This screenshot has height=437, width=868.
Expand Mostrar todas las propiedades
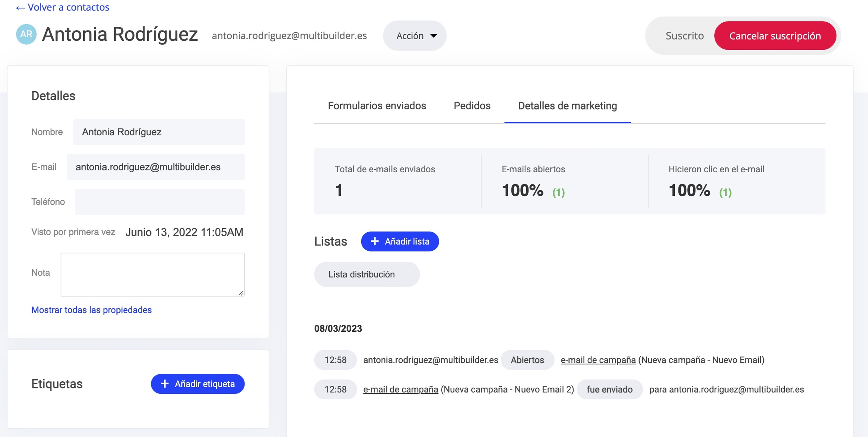tap(92, 310)
